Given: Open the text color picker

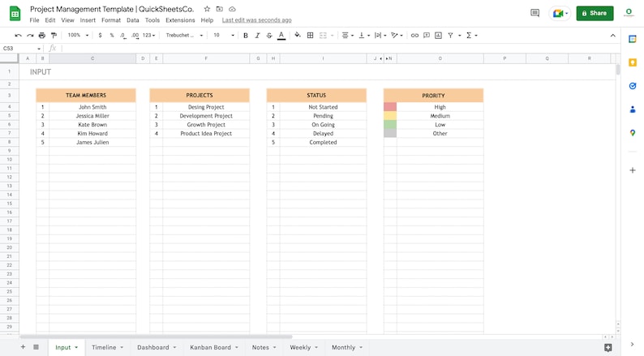Looking at the screenshot, I should click(281, 36).
